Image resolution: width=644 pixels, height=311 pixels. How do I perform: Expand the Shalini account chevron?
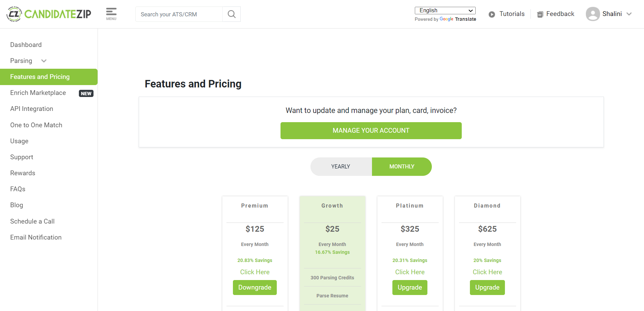point(629,14)
